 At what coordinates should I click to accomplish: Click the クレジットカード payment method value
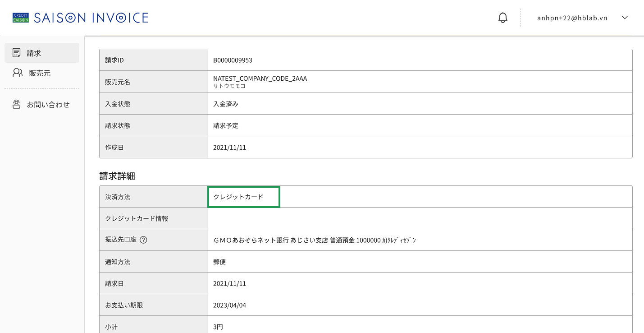(x=238, y=197)
